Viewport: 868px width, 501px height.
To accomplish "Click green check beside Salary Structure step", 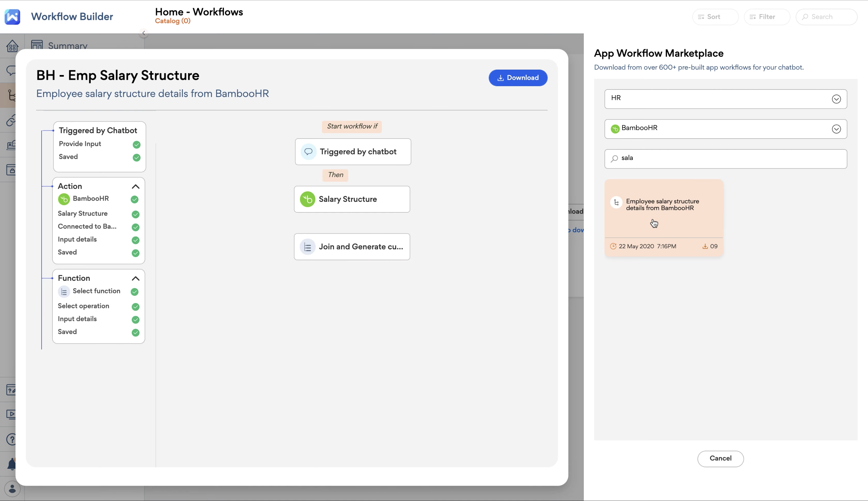I will point(135,214).
